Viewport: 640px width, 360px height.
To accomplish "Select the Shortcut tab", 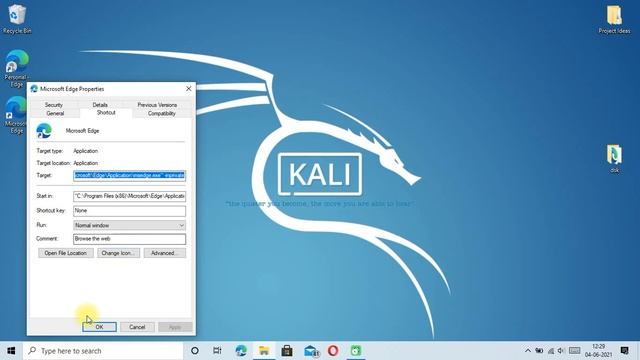I will [x=106, y=113].
